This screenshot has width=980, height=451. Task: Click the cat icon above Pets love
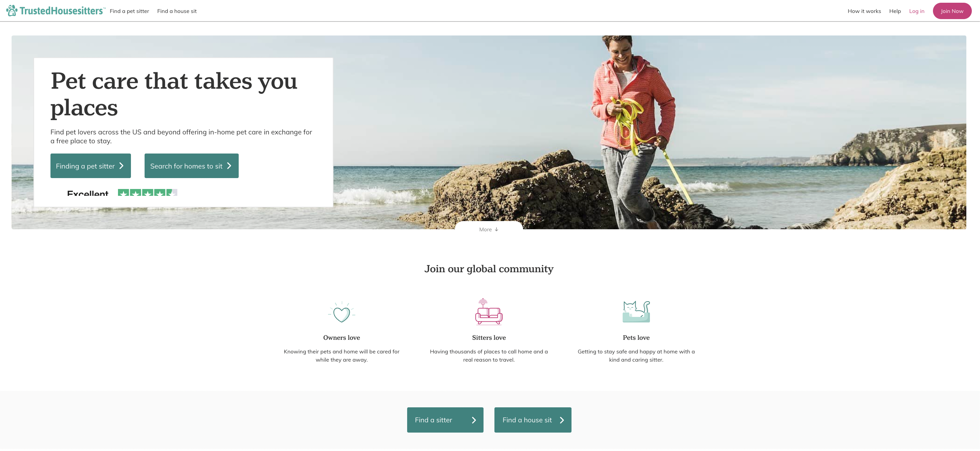pyautogui.click(x=636, y=311)
